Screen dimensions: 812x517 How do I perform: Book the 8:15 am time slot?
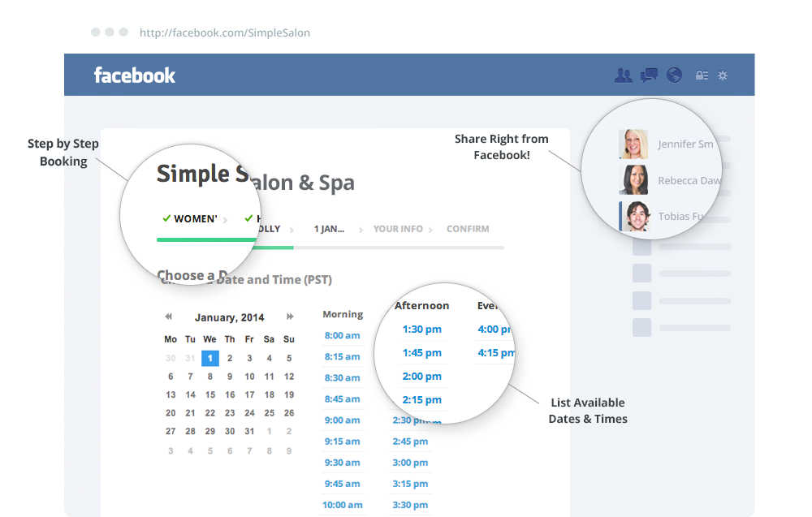pos(342,356)
